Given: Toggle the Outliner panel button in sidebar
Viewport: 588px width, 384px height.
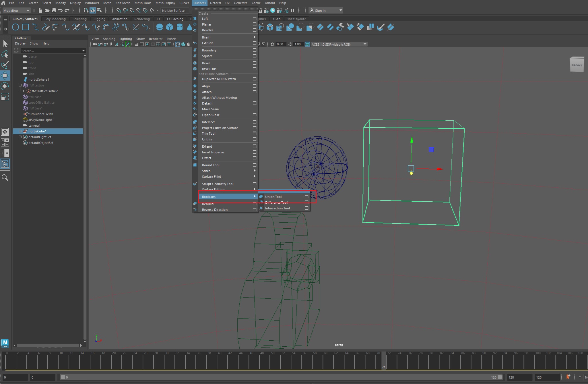Looking at the screenshot, I should pyautogui.click(x=5, y=164).
